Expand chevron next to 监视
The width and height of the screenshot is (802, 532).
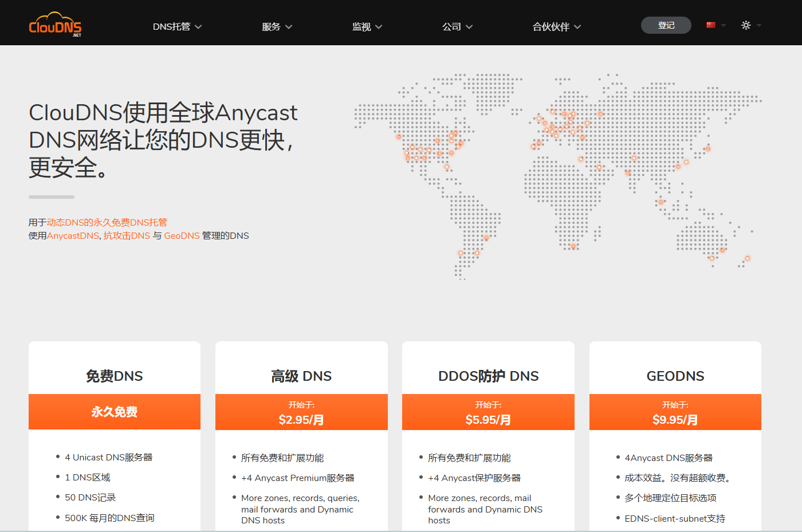click(x=379, y=27)
